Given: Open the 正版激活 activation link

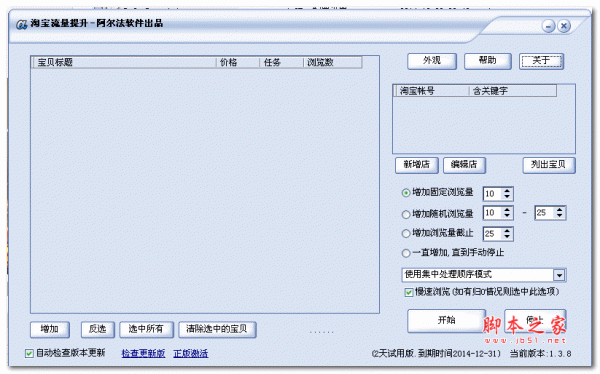Looking at the screenshot, I should coord(191,353).
